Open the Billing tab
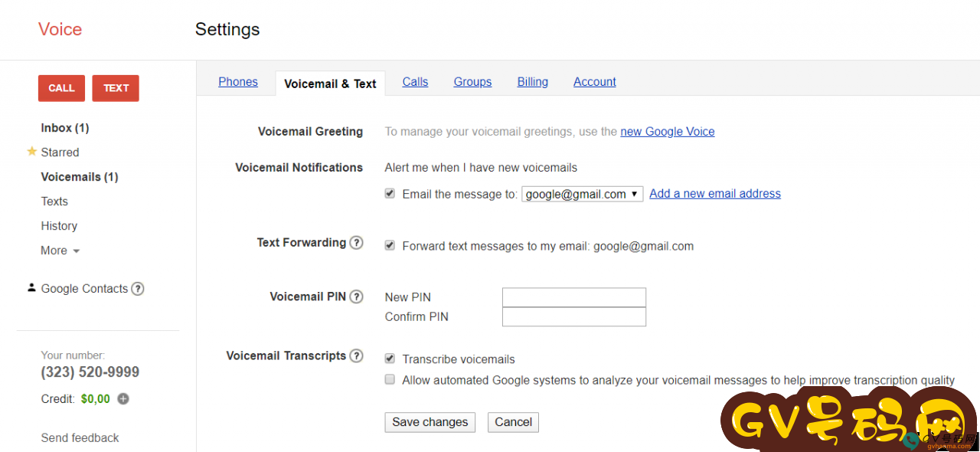Image resolution: width=980 pixels, height=452 pixels. point(532,82)
